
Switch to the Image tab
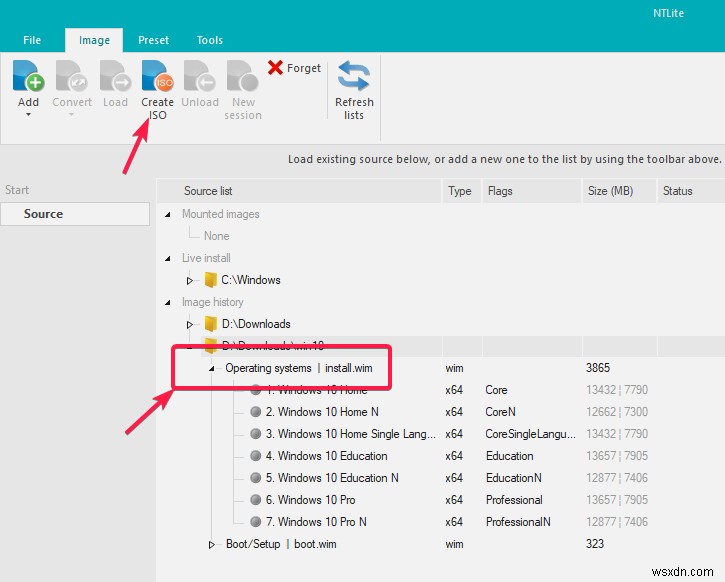(94, 40)
